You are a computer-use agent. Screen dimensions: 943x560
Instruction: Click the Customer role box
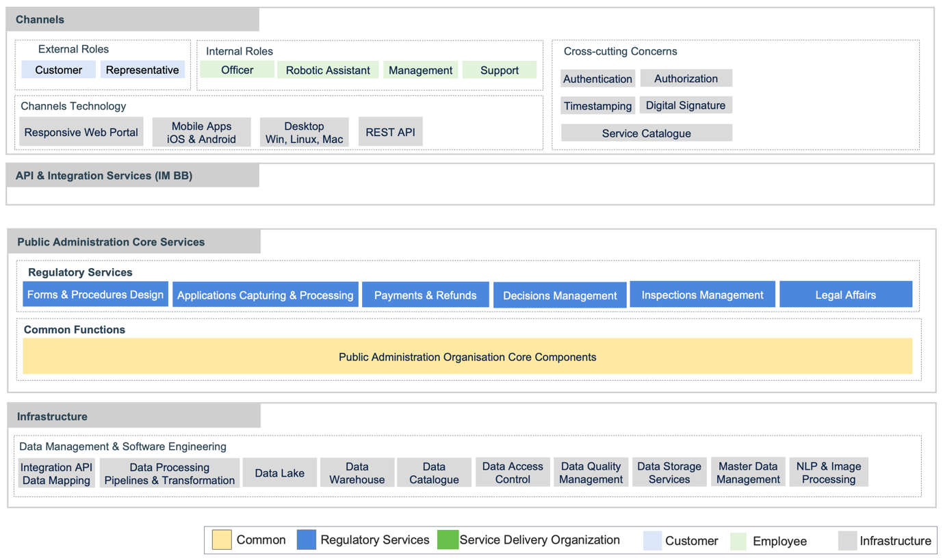point(58,70)
